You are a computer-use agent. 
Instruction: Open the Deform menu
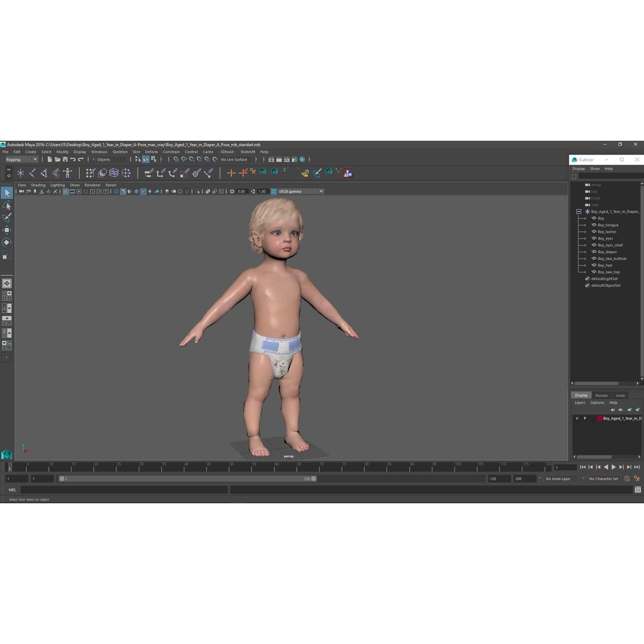click(x=151, y=151)
